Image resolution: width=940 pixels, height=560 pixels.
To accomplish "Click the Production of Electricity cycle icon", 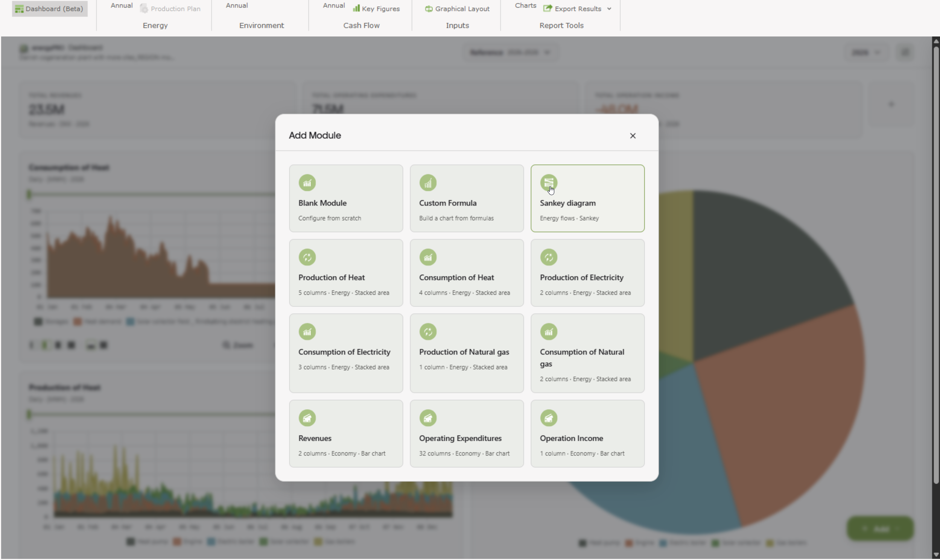I will (549, 258).
